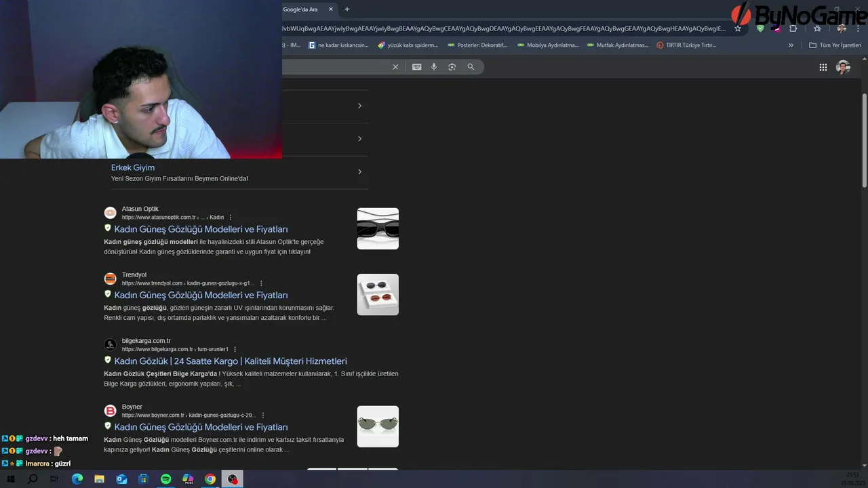868x488 pixels.
Task: Switch to OBS Studio on the taskbar
Action: (233, 479)
